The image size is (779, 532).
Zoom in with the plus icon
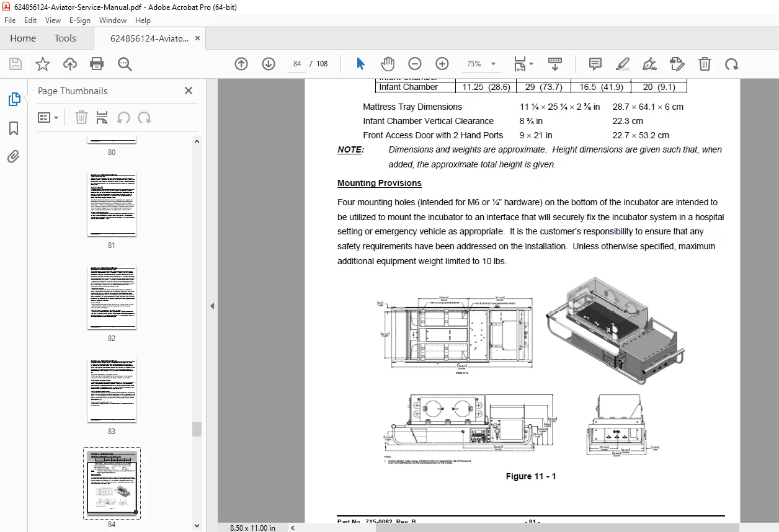(x=442, y=64)
